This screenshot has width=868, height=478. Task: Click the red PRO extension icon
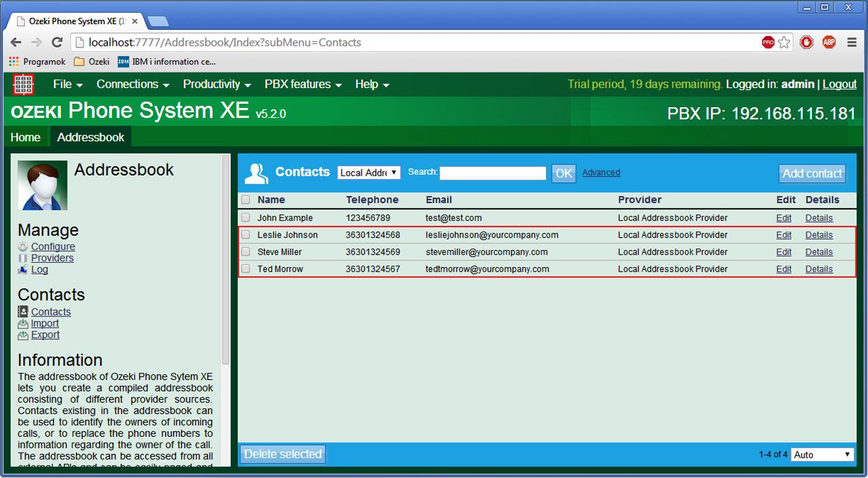768,42
